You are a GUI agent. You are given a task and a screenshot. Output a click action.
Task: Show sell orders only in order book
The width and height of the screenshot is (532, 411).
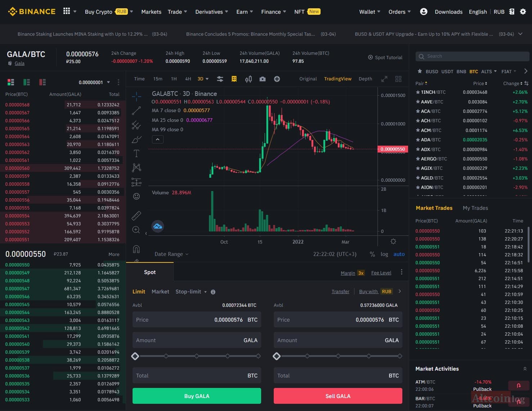[43, 82]
